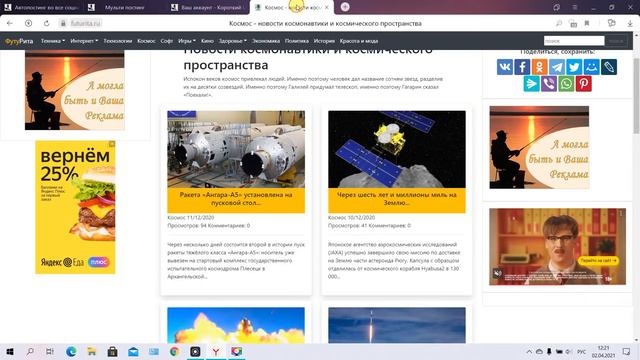The image size is (640, 360).
Task: Show hidden system tray icons chevron
Action: click(529, 351)
